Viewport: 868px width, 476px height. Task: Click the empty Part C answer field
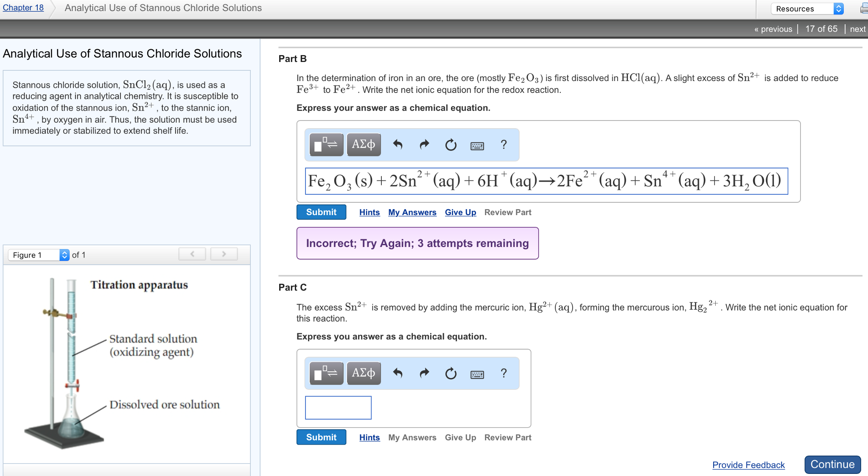pos(338,408)
